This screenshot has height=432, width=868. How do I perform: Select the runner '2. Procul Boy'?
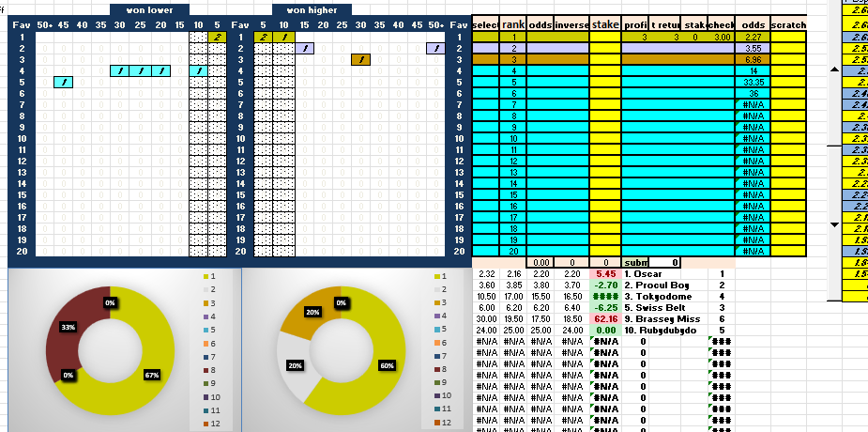pos(657,285)
